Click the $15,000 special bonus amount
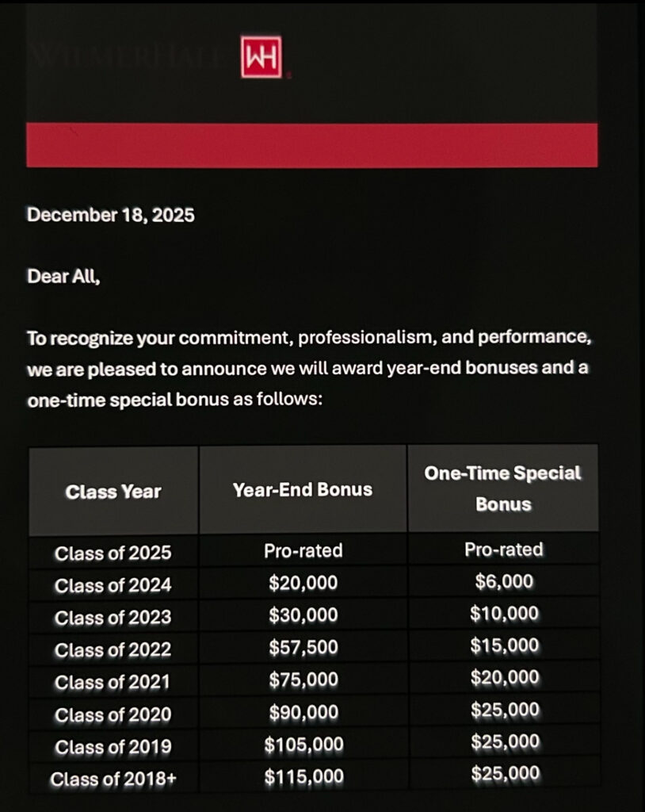645x812 pixels. point(505,645)
